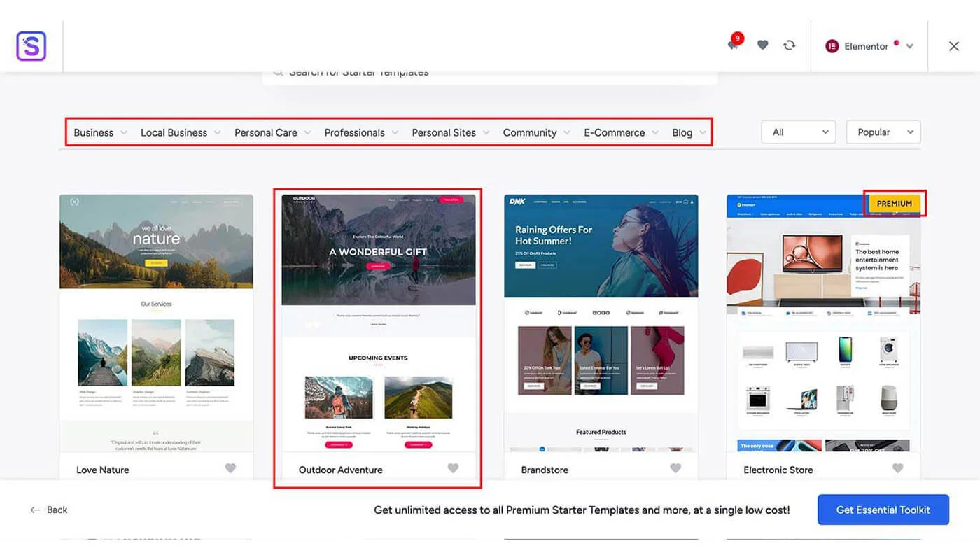Favorite the Electronic Store template
The height and width of the screenshot is (560, 980).
click(898, 468)
